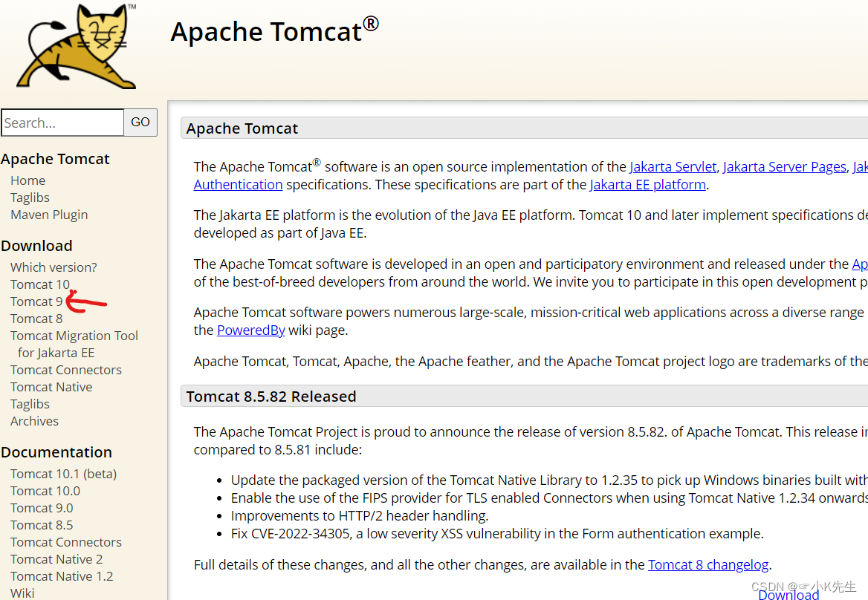868x600 pixels.
Task: Open Tomcat 10.0 documentation
Action: click(x=45, y=491)
